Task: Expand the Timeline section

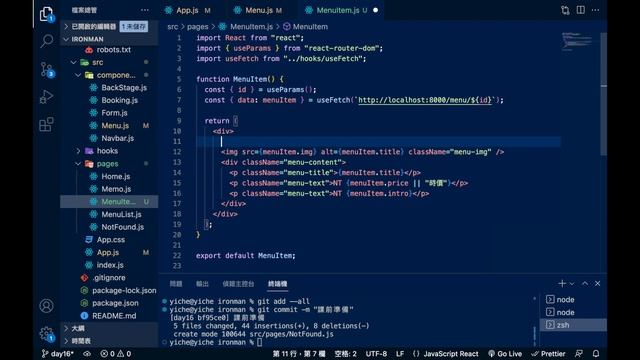Action: click(x=109, y=341)
